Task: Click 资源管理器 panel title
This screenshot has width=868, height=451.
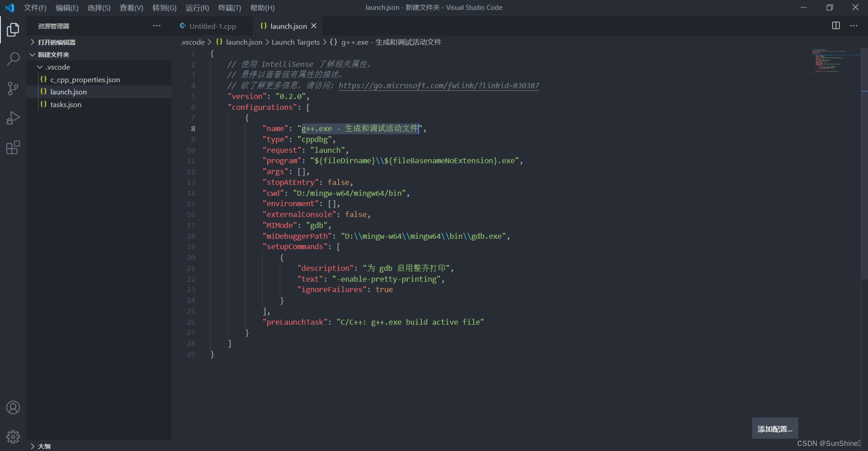Action: 53,26
